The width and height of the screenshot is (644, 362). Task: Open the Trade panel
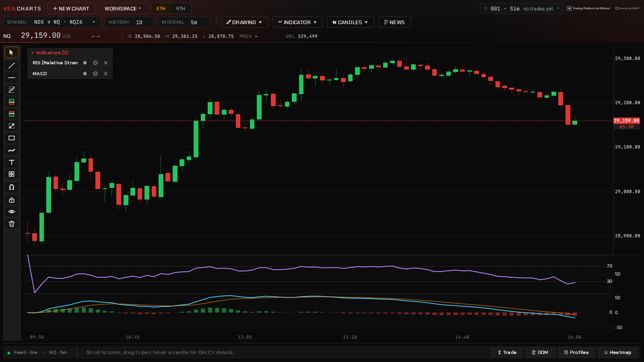click(507, 352)
